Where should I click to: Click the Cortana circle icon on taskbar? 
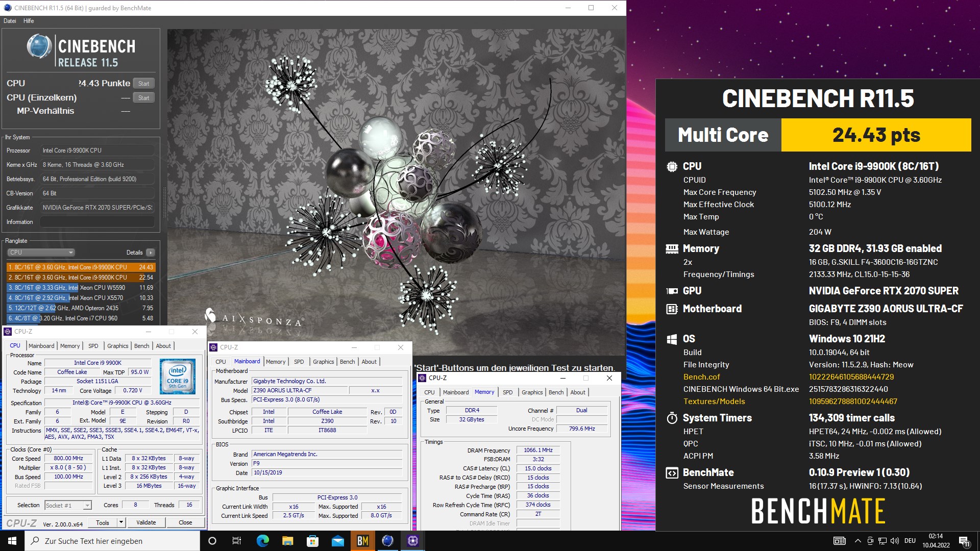click(212, 541)
